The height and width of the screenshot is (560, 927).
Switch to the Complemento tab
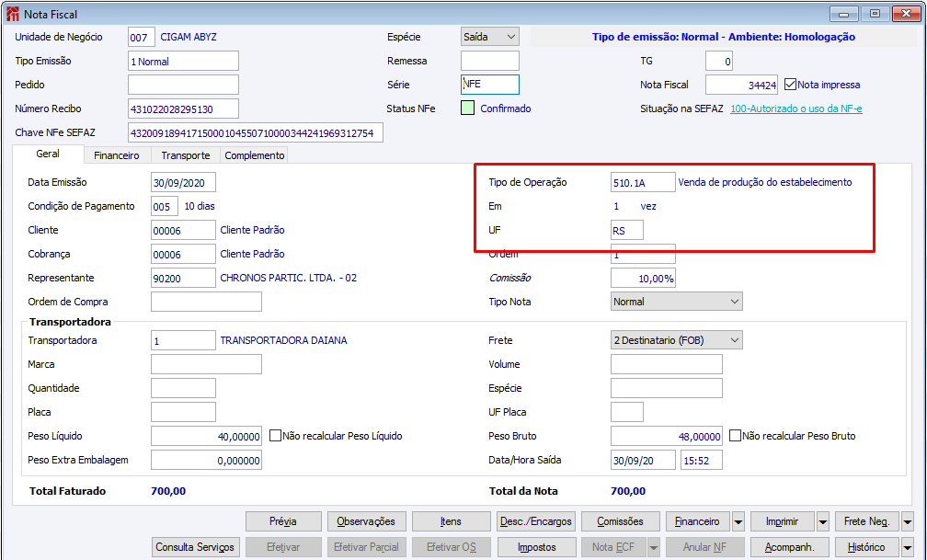pos(254,155)
